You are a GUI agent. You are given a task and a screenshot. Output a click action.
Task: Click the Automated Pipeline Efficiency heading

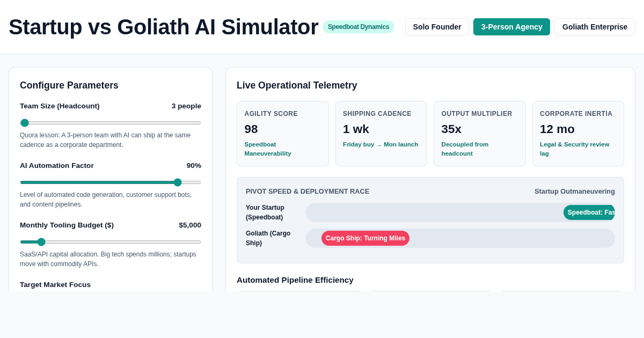point(295,280)
